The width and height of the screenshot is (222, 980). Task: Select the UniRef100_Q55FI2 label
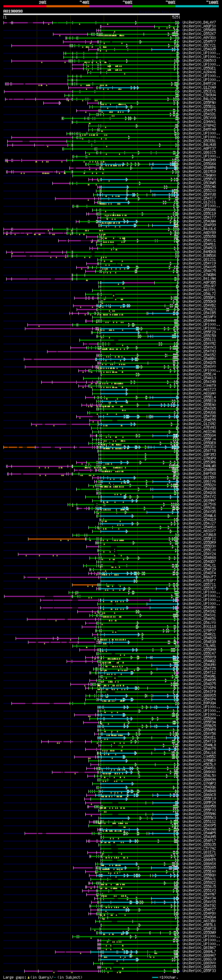[x=199, y=539]
